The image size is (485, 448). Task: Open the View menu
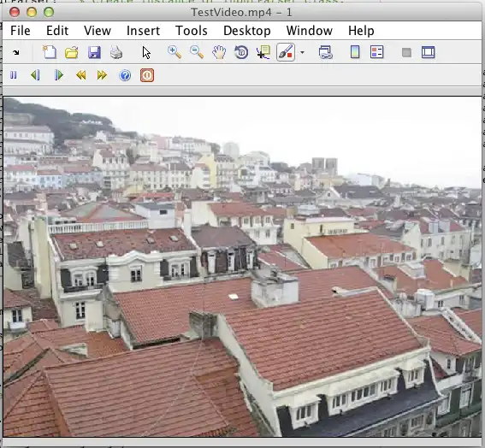[x=98, y=31]
